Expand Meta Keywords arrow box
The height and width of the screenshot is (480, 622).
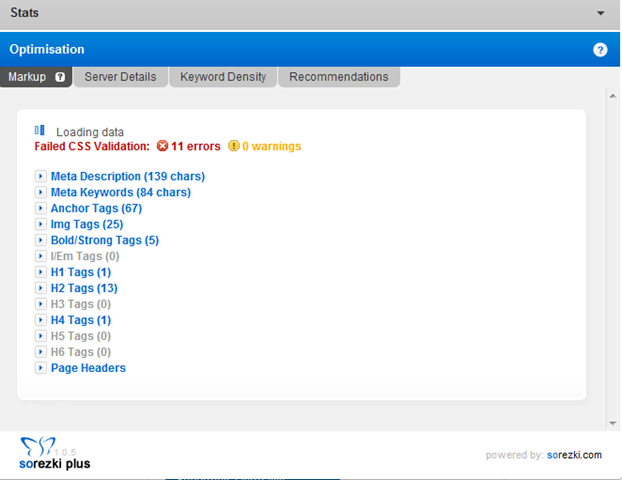[x=40, y=192]
